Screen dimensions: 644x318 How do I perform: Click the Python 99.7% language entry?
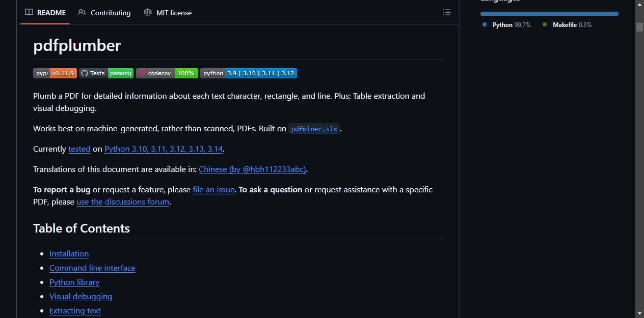506,25
